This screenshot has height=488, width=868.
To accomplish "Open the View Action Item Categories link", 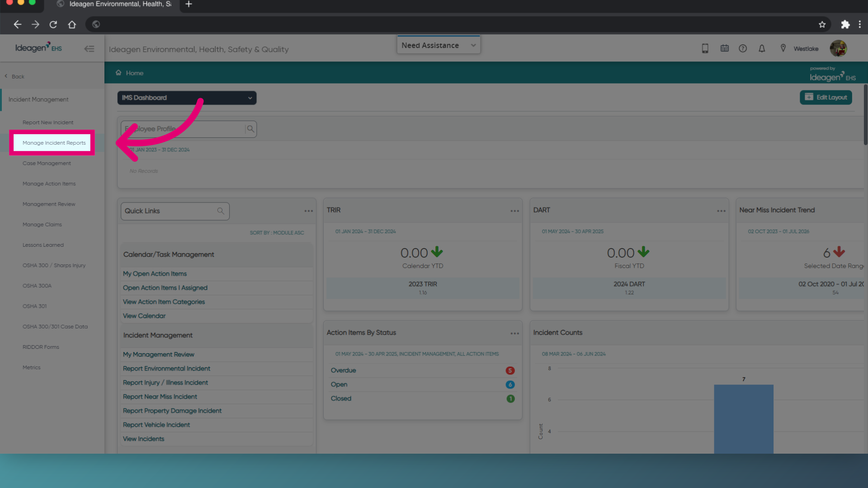I will [x=164, y=302].
